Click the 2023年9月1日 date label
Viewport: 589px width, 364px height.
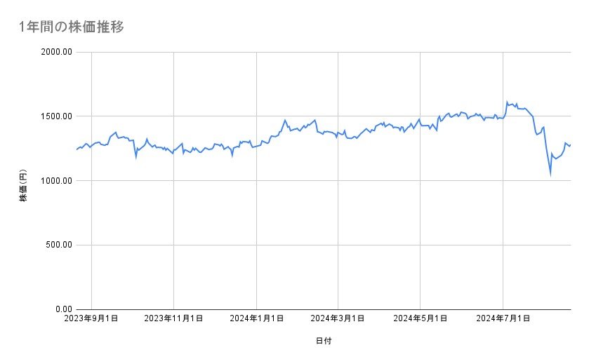(x=92, y=319)
